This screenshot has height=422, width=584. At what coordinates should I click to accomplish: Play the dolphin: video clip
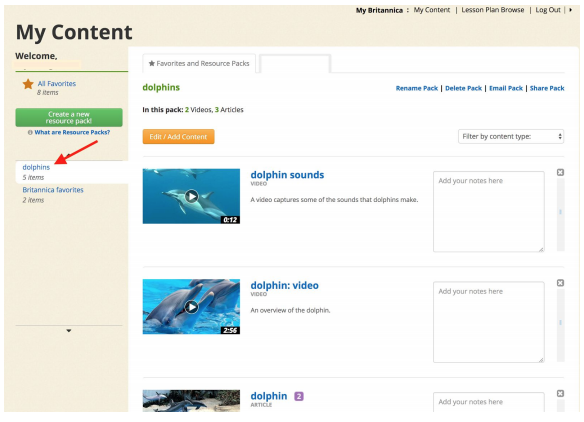point(191,307)
